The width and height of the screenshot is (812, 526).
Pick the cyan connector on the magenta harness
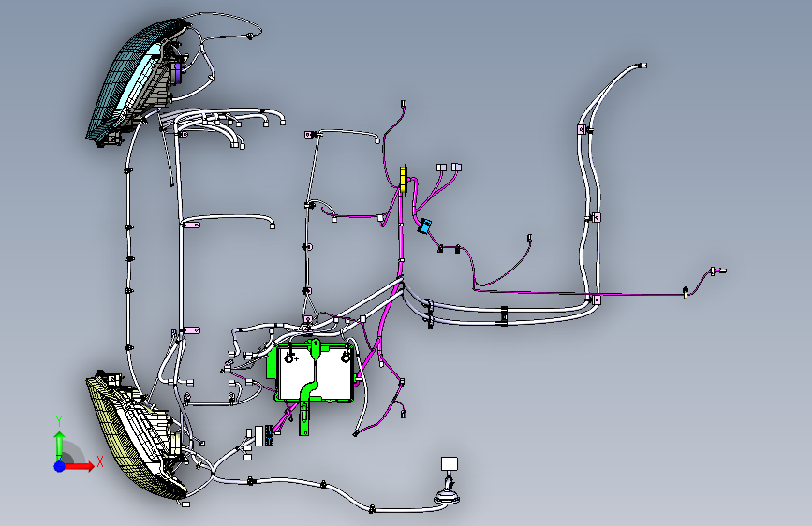[425, 226]
